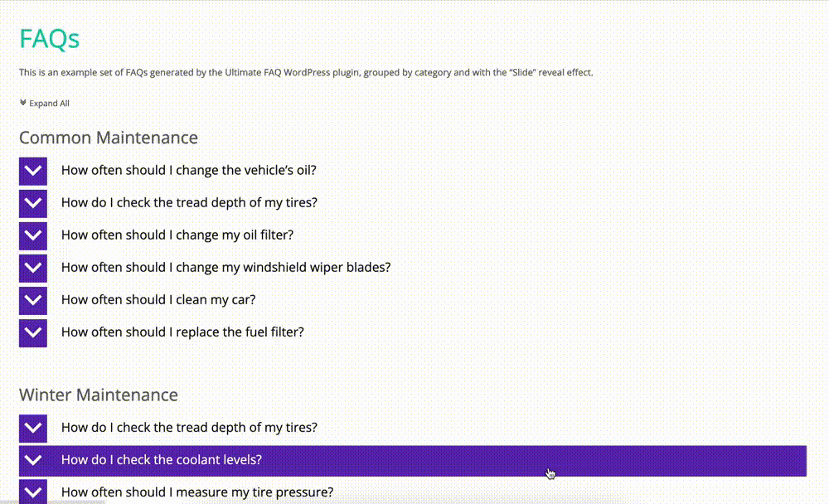The image size is (829, 504).
Task: Click chevron icon next to clean my car
Action: pos(33,300)
